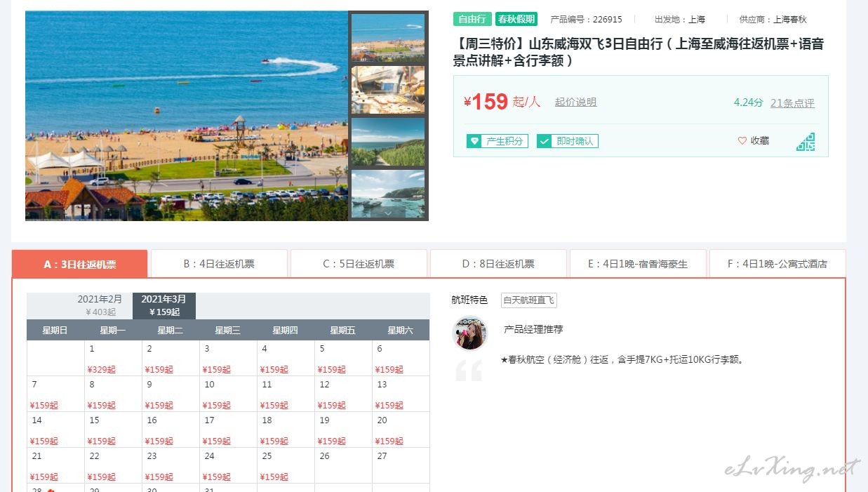Switch to tab B：4日往返机票
Screen dimensions: 868x492
(x=219, y=264)
